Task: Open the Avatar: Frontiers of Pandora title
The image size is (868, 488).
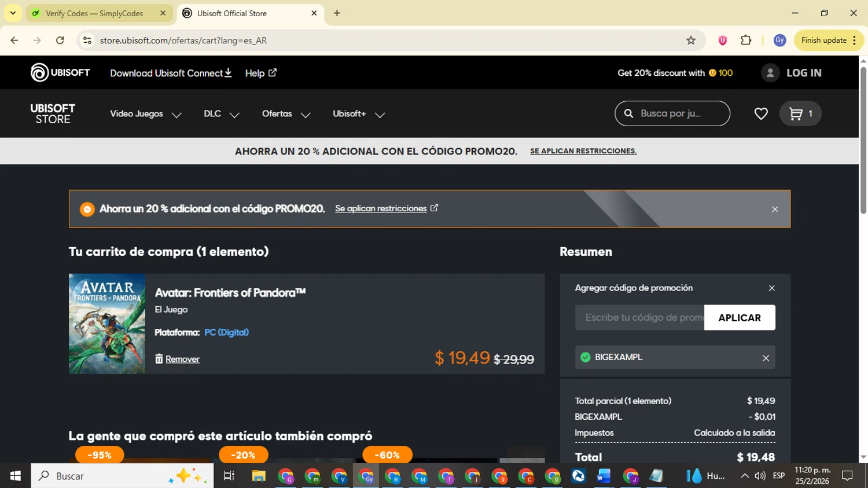Action: click(230, 293)
